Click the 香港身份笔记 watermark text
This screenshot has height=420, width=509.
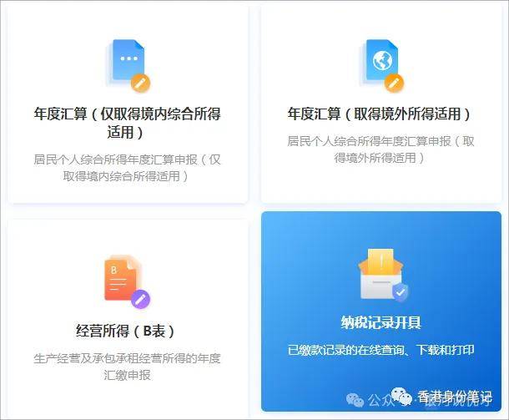pyautogui.click(x=455, y=397)
